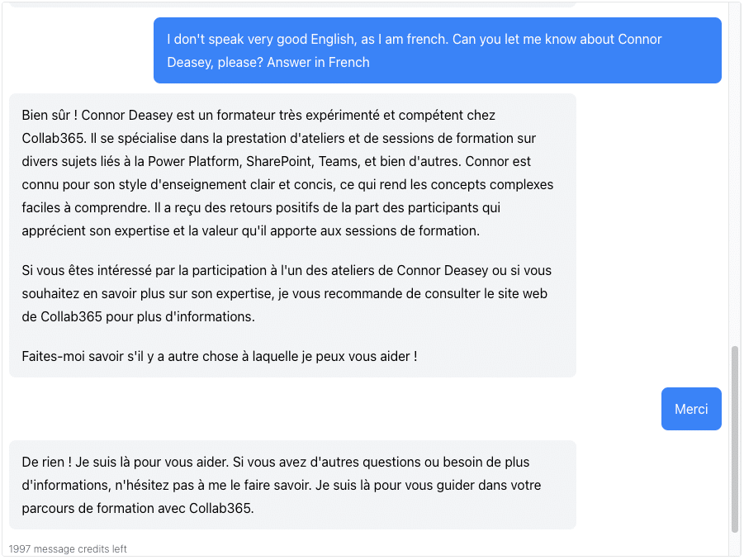Click the Merci message bubble
This screenshot has width=744, height=560.
pyautogui.click(x=690, y=408)
